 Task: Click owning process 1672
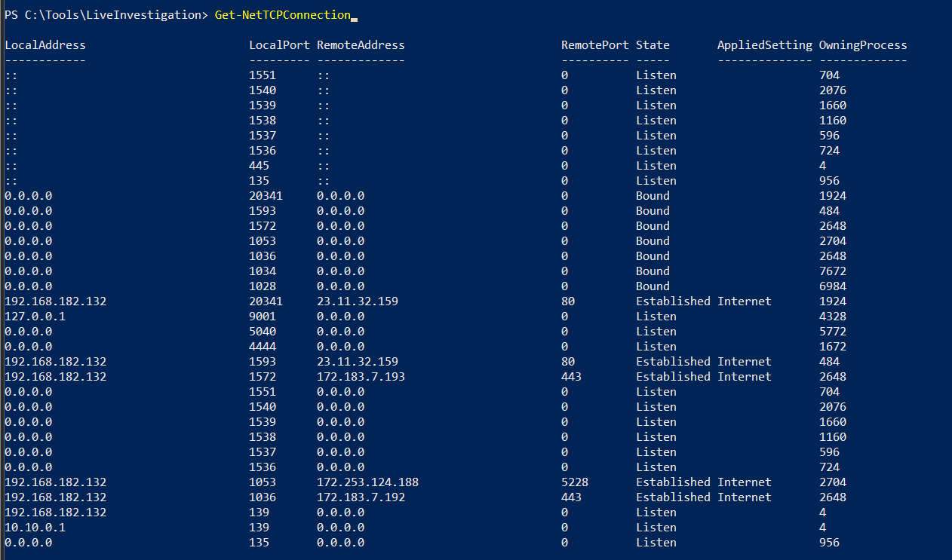pyautogui.click(x=833, y=347)
